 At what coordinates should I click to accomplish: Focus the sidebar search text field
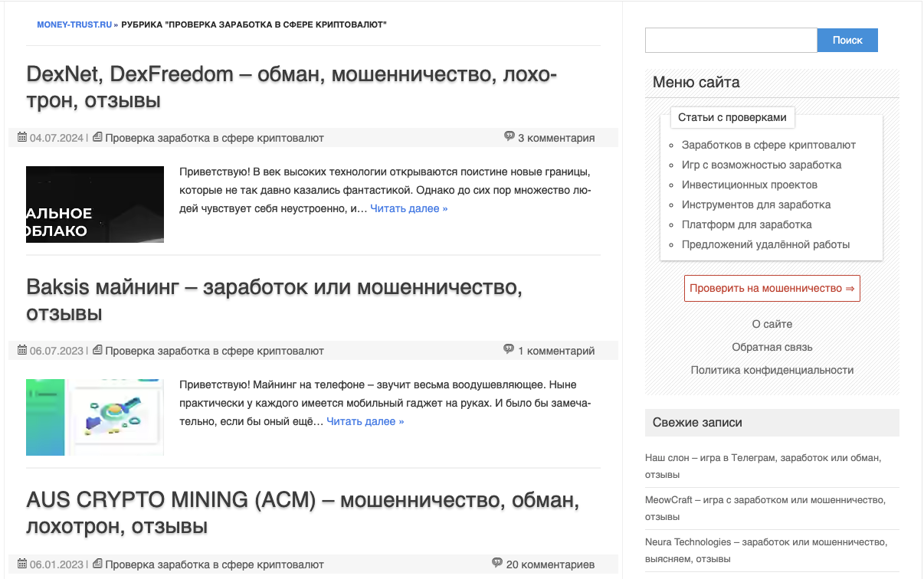point(730,41)
